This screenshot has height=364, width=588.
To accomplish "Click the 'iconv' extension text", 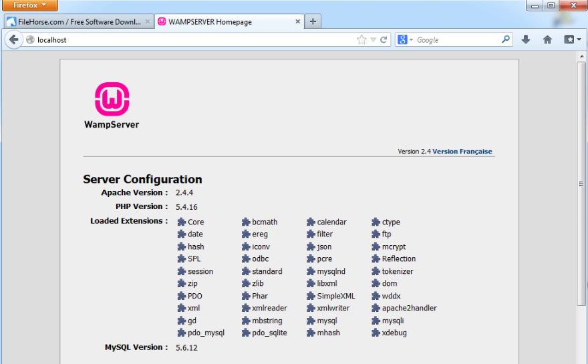I will 261,246.
